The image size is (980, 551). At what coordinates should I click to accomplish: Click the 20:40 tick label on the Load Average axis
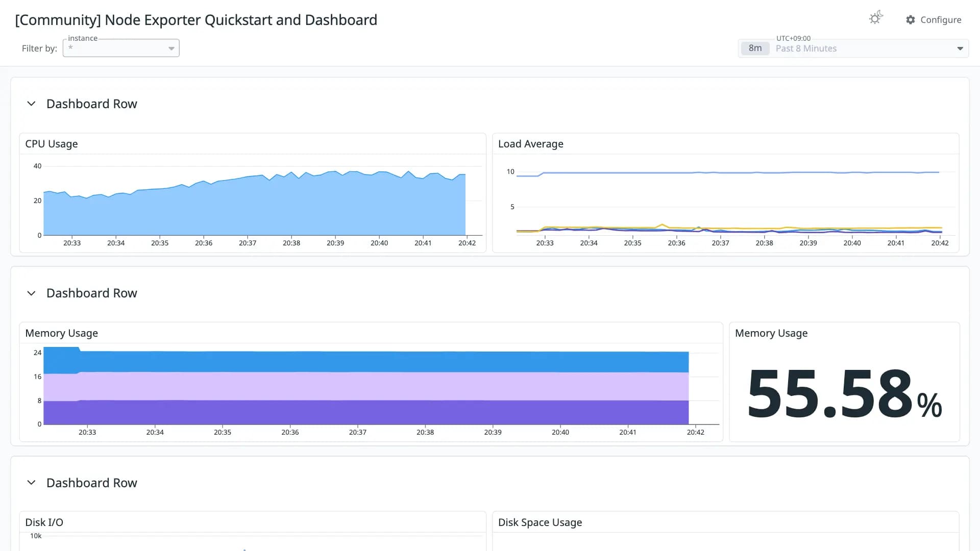click(x=852, y=243)
